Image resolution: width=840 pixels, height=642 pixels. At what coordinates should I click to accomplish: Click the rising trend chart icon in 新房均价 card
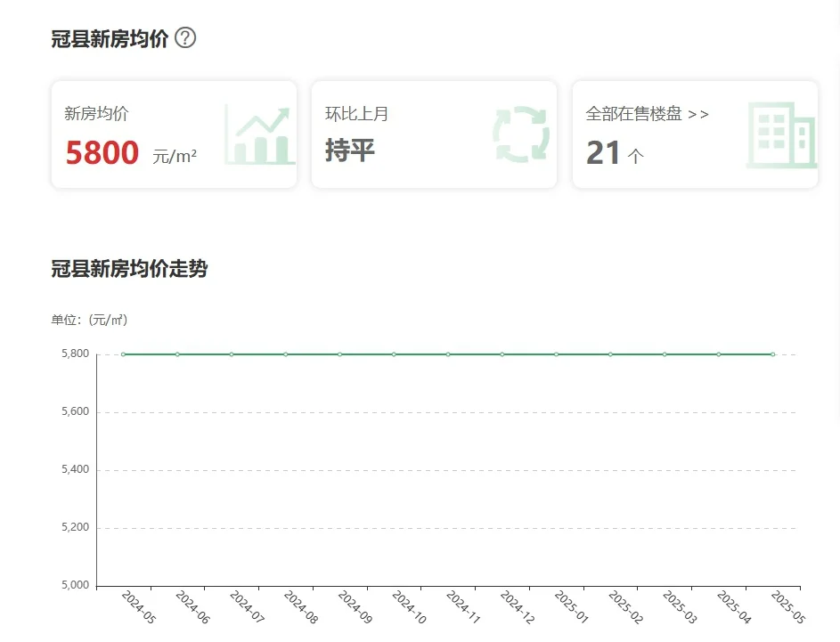pos(259,134)
